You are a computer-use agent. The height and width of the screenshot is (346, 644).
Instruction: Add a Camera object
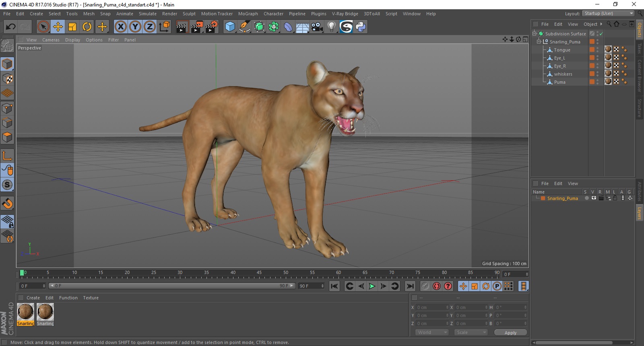click(317, 27)
